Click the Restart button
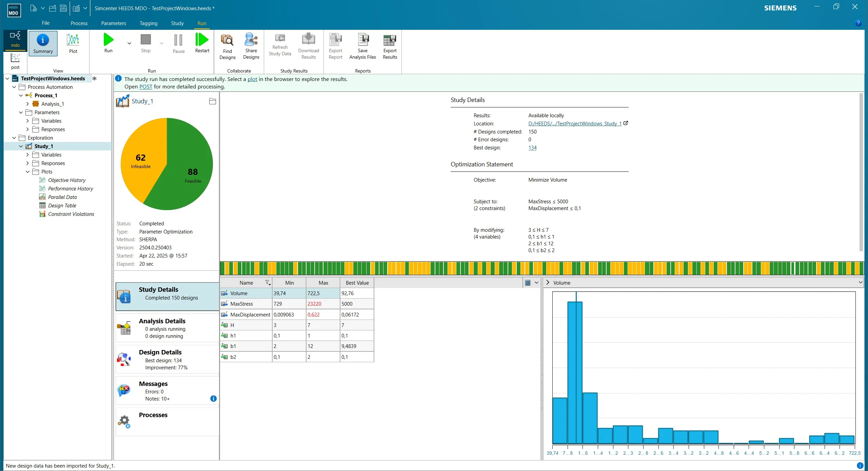This screenshot has height=471, width=868. 202,43
